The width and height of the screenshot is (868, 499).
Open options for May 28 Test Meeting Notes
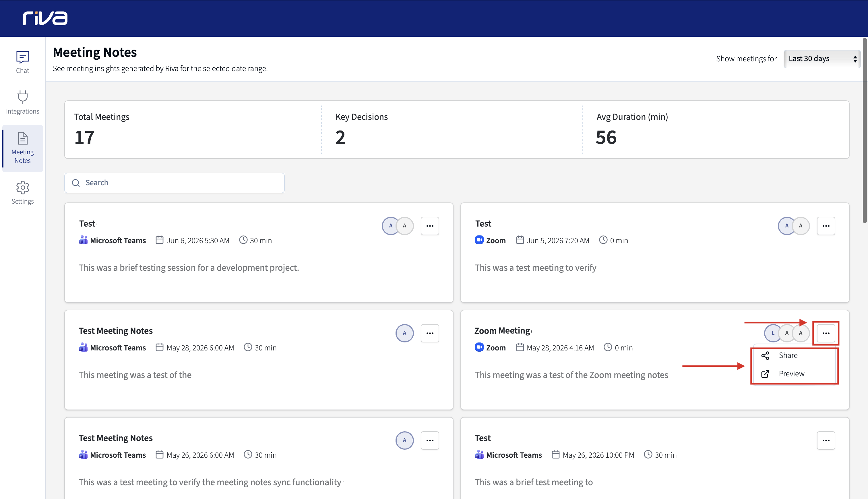pos(430,333)
